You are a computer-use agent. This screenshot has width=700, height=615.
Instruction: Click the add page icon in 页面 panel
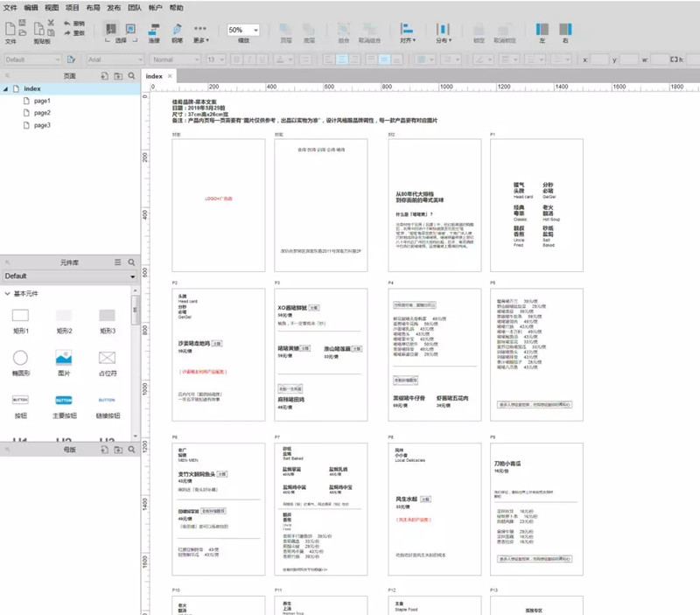click(x=105, y=77)
